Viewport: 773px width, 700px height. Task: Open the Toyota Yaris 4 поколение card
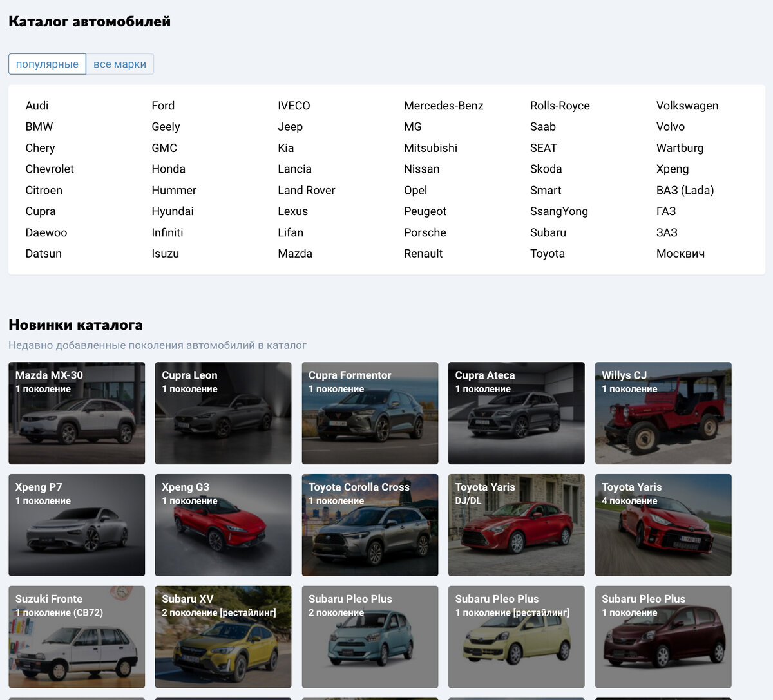[x=663, y=525]
